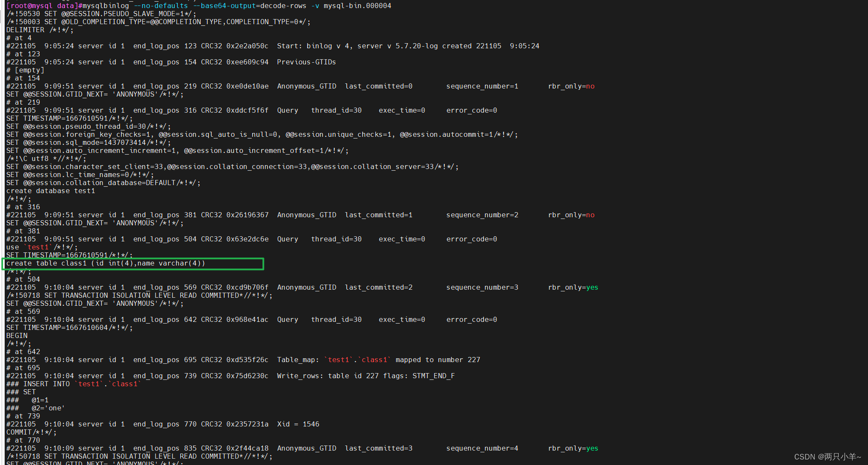
Task: Click the '# at 695' line
Action: [x=23, y=368]
